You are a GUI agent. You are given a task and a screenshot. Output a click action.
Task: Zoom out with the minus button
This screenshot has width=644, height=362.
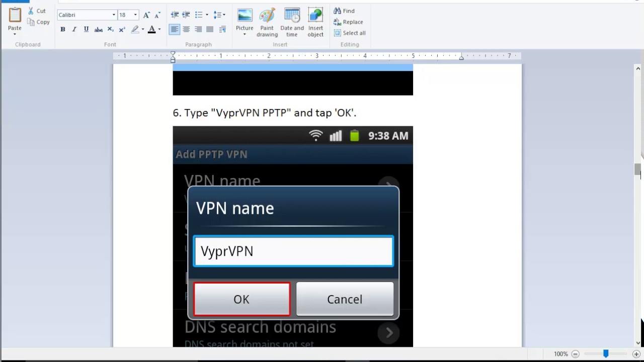[x=575, y=354]
